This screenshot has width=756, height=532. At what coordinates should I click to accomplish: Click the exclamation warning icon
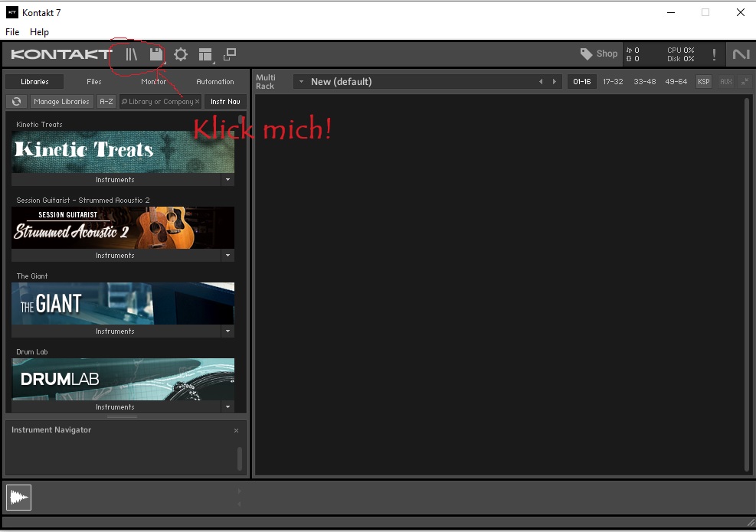point(714,54)
